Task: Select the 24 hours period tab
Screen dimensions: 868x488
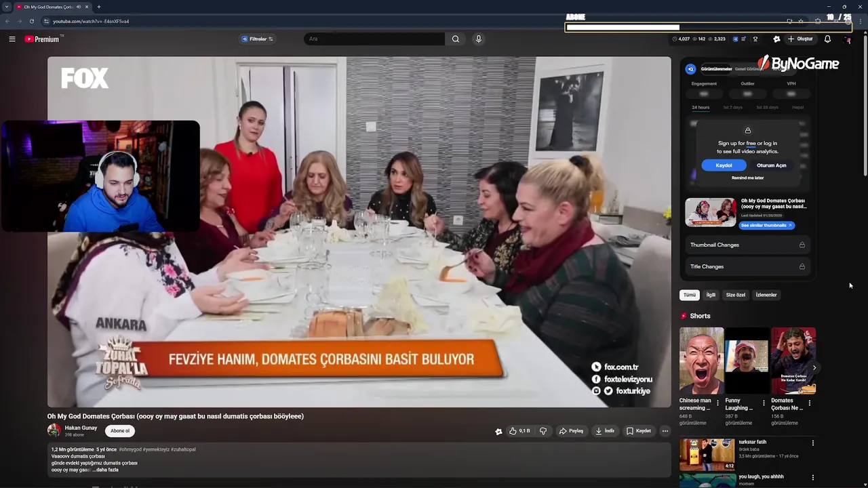Action: (x=701, y=107)
